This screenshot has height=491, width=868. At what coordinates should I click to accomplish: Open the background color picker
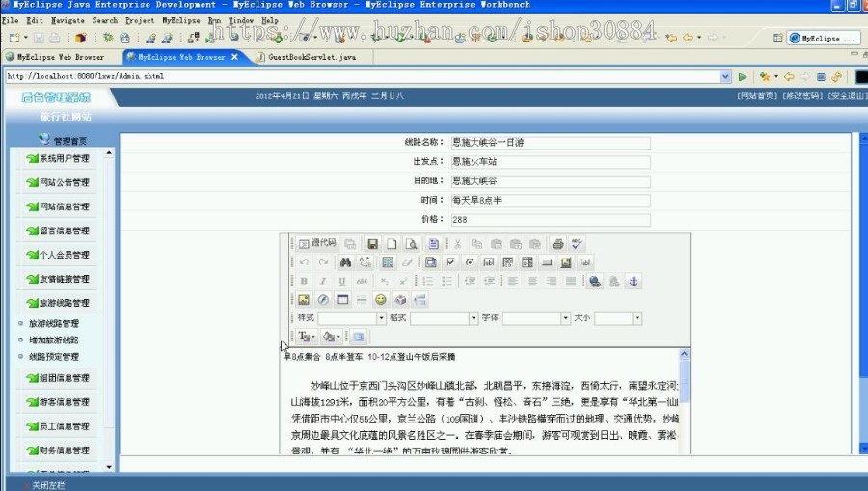click(332, 337)
